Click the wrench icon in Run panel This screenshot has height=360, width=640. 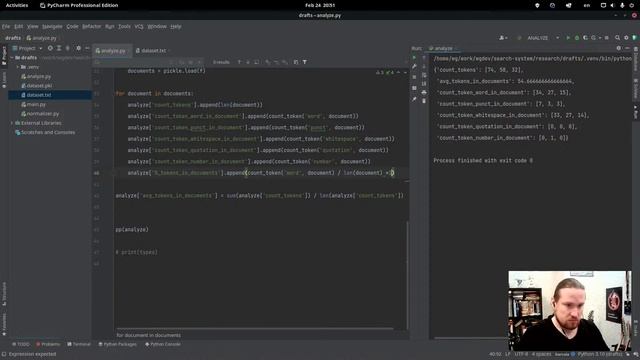pyautogui.click(x=414, y=67)
